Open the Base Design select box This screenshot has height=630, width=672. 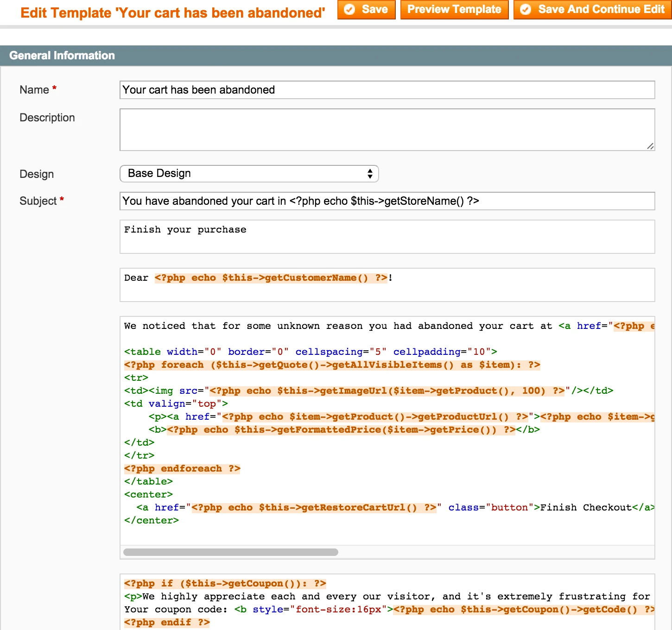pos(249,174)
